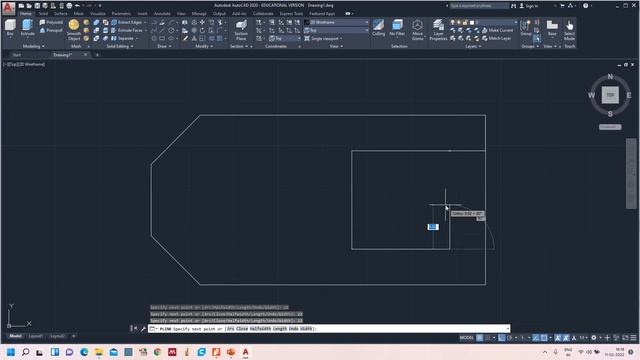
Task: Toggle grid display in status bar
Action: [480, 338]
